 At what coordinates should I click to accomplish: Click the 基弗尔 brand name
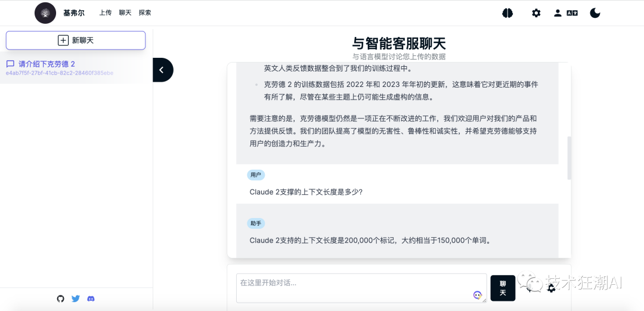[74, 13]
